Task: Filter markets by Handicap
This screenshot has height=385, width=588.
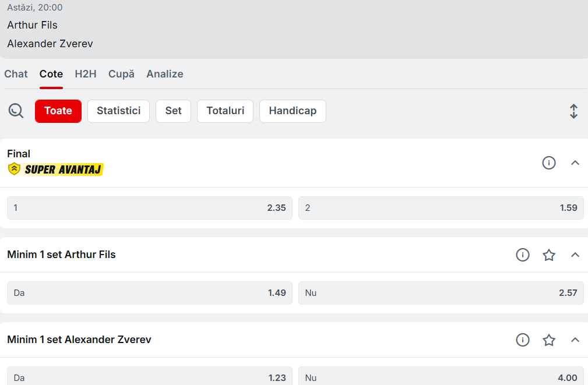Action: (293, 111)
